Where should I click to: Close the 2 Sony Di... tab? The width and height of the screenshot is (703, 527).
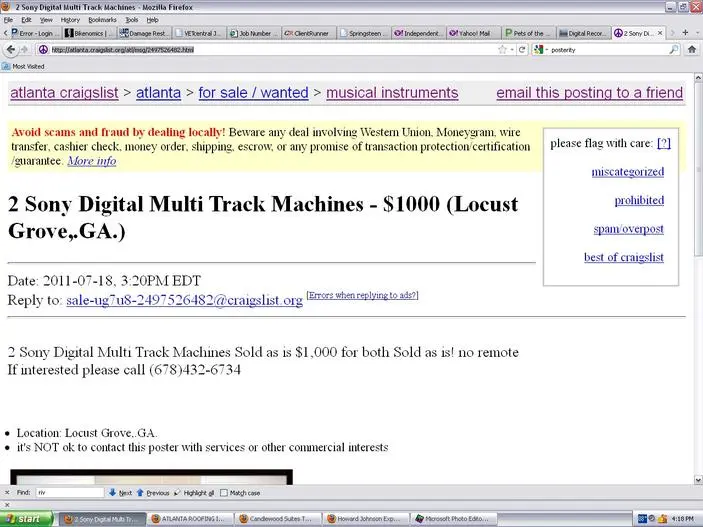pyautogui.click(x=660, y=33)
